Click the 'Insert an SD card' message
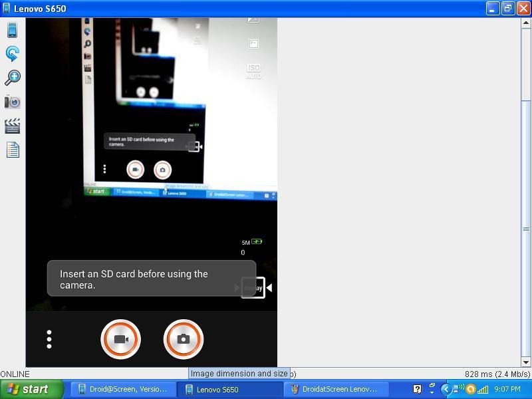This screenshot has height=399, width=532. coord(152,279)
